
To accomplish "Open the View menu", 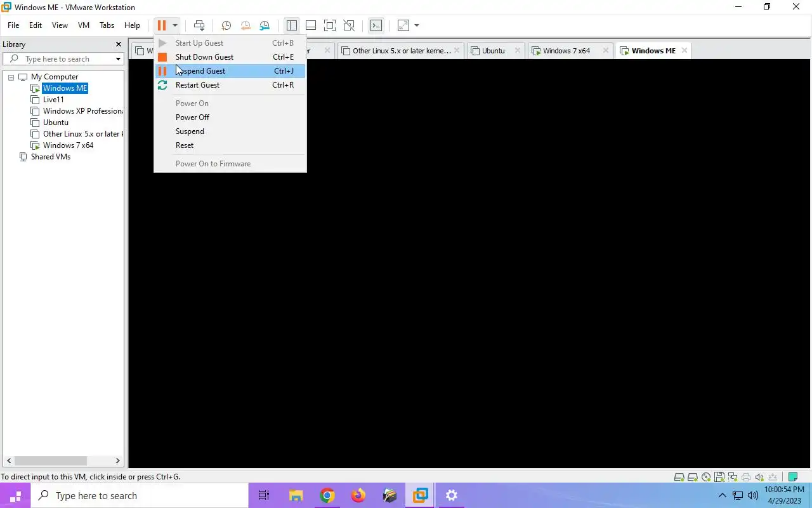I will pyautogui.click(x=60, y=25).
